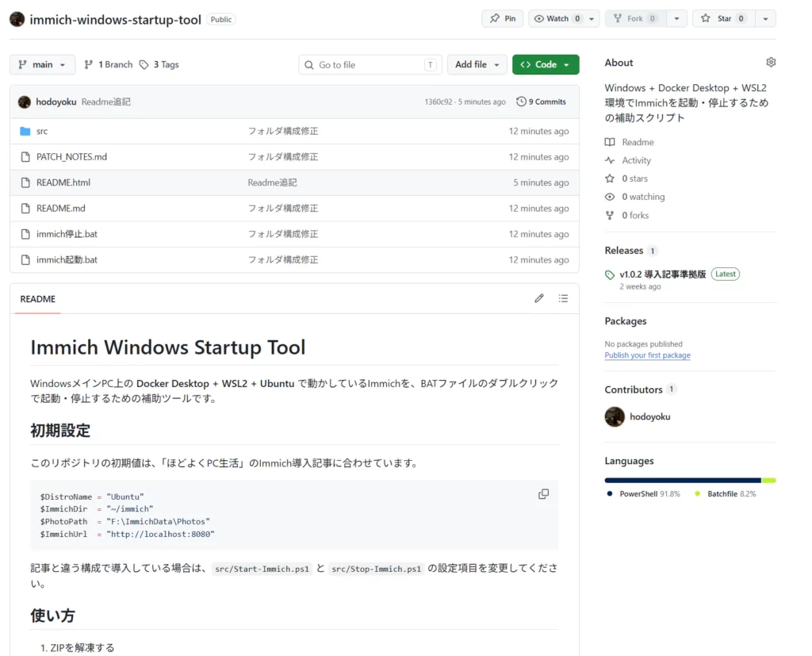The width and height of the screenshot is (812, 656).
Task: Open the Activity link in About
Action: tap(636, 161)
